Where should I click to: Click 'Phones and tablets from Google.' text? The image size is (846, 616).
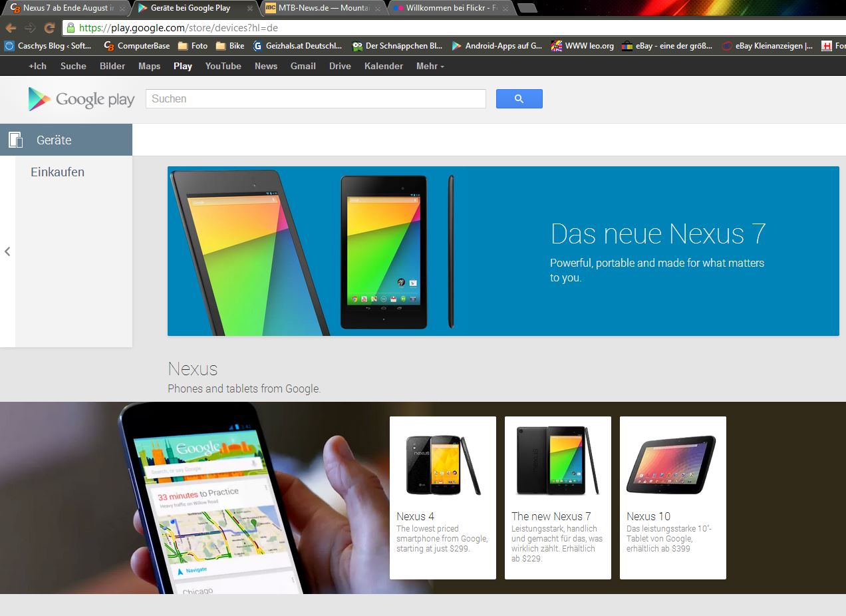[244, 388]
